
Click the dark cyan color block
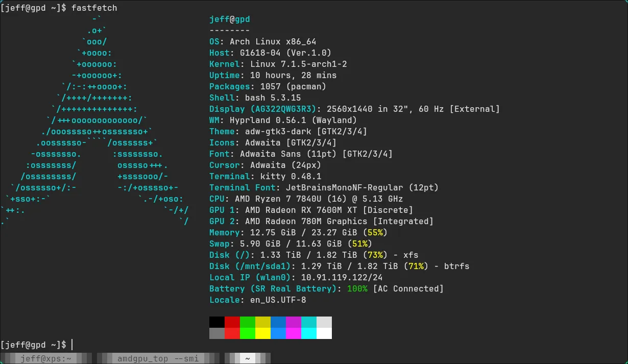[309, 322]
